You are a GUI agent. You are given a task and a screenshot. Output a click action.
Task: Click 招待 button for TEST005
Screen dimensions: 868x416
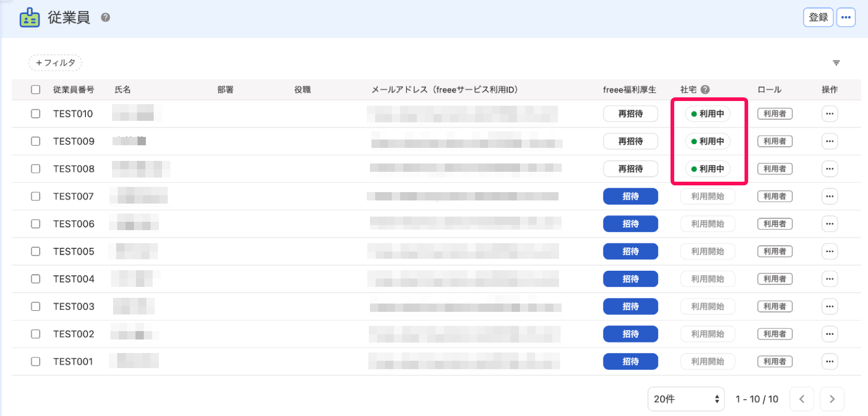[x=630, y=251]
